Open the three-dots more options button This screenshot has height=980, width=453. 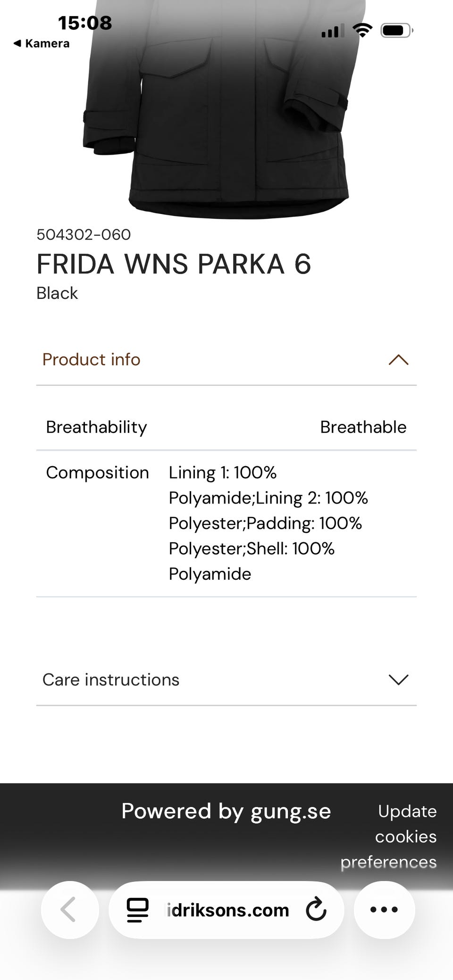click(x=384, y=909)
